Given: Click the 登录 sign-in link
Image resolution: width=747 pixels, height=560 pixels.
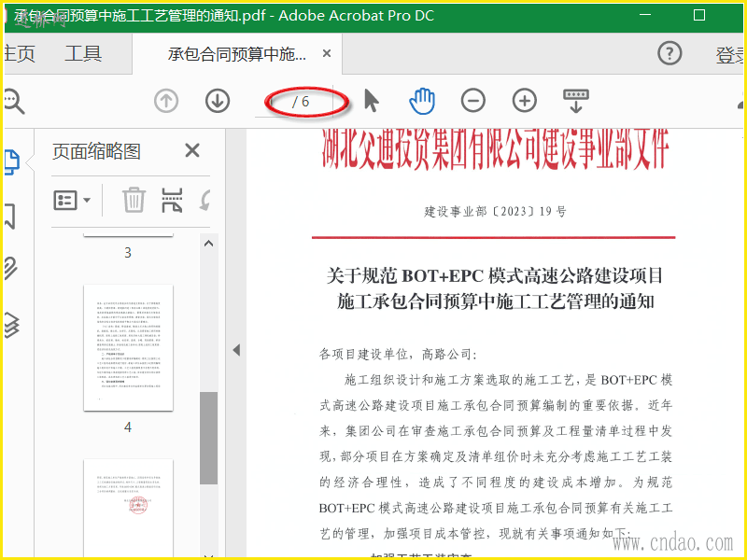Looking at the screenshot, I should [x=729, y=55].
